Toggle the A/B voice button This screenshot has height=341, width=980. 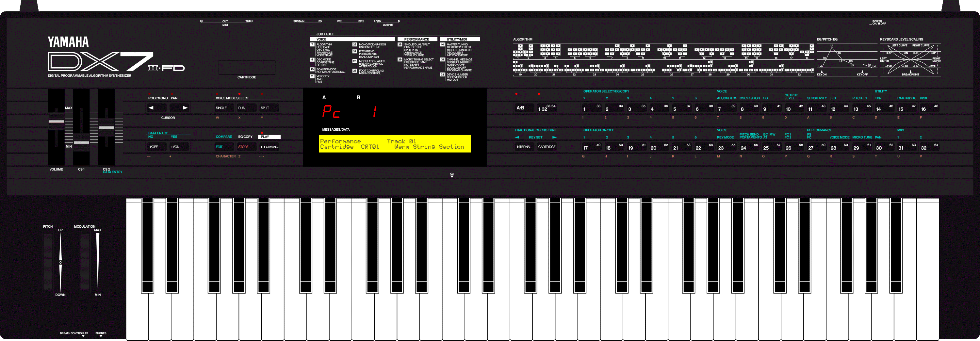pyautogui.click(x=524, y=108)
